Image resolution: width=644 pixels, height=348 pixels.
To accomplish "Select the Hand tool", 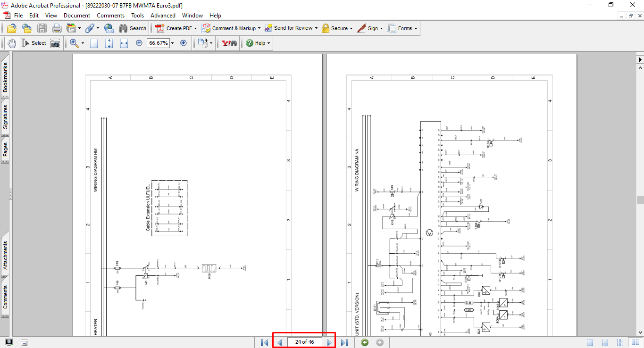I will pyautogui.click(x=11, y=43).
